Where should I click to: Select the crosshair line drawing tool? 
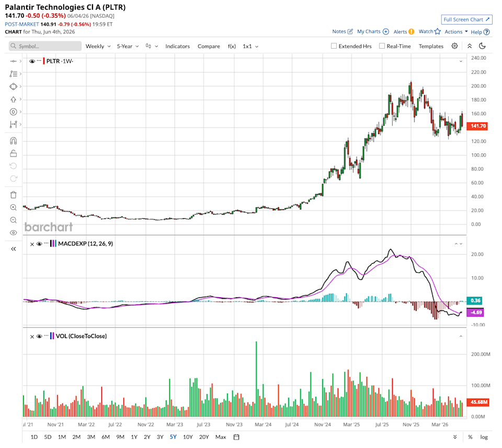(13, 61)
